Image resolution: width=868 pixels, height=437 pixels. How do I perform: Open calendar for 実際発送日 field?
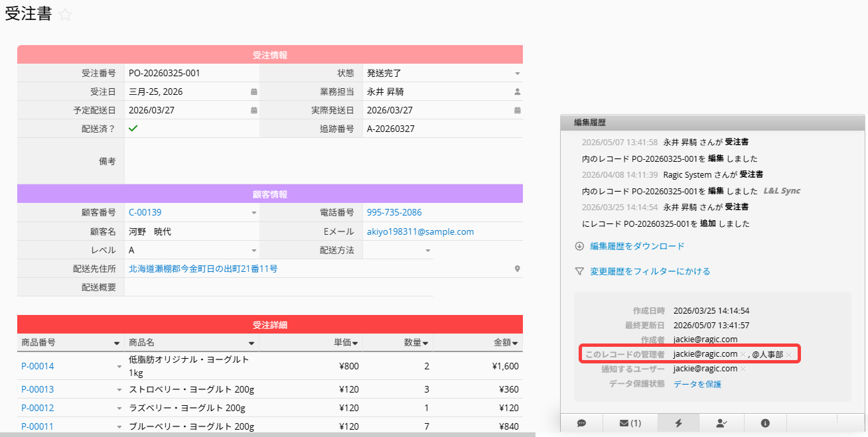click(x=518, y=110)
